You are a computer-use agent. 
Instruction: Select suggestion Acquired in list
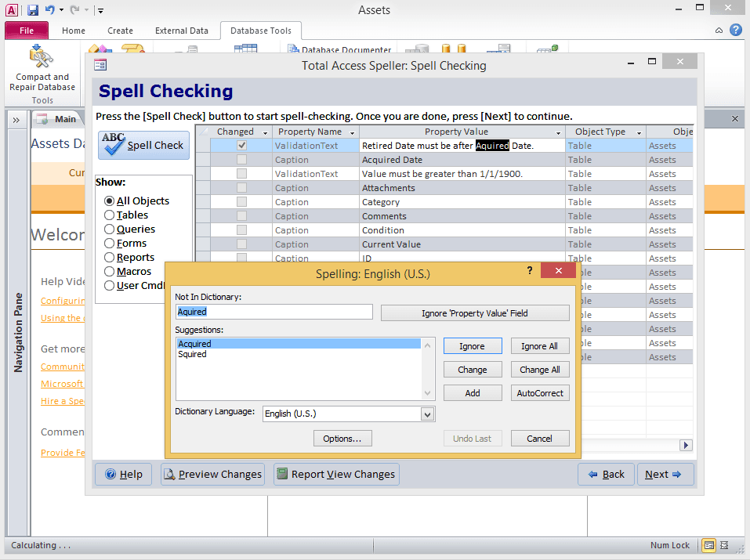pyautogui.click(x=299, y=344)
